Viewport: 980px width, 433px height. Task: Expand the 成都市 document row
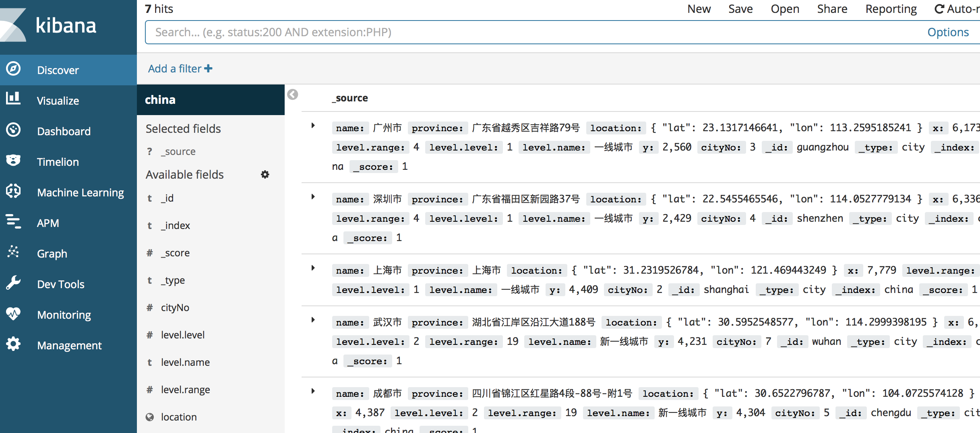click(x=313, y=391)
